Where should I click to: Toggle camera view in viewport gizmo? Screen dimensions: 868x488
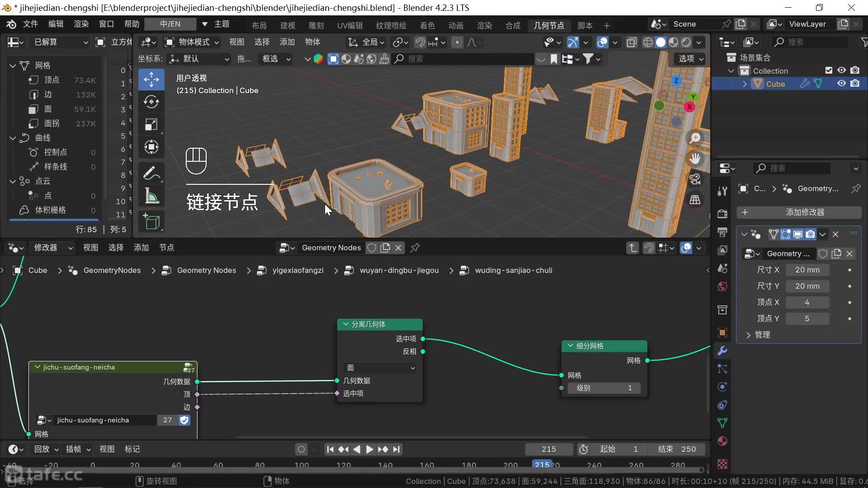point(695,179)
